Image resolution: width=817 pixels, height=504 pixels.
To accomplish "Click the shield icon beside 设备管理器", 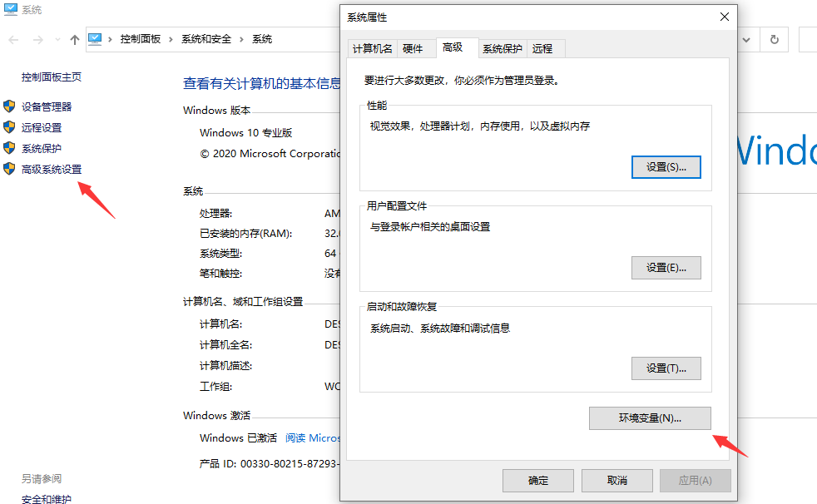I will [x=9, y=106].
